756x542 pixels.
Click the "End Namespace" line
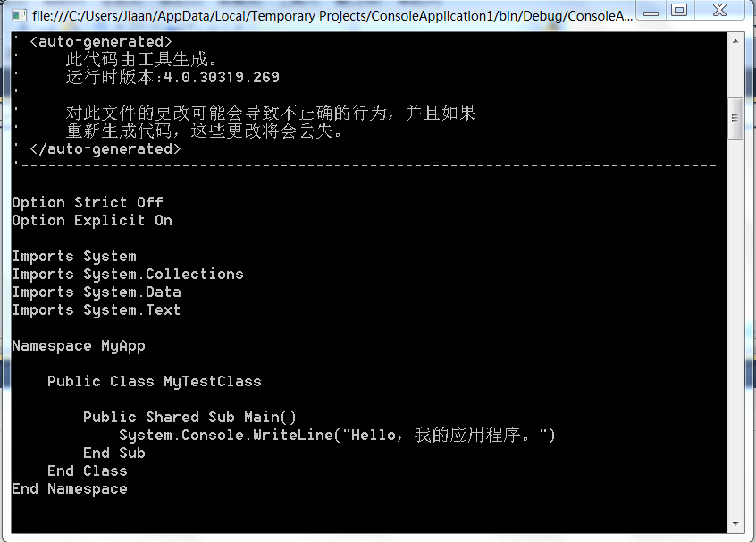70,489
